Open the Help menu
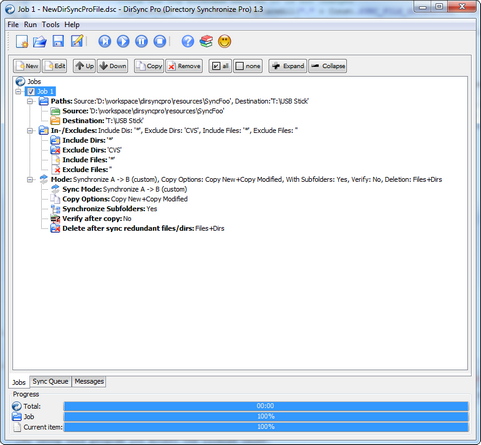481x445 pixels. [x=72, y=25]
